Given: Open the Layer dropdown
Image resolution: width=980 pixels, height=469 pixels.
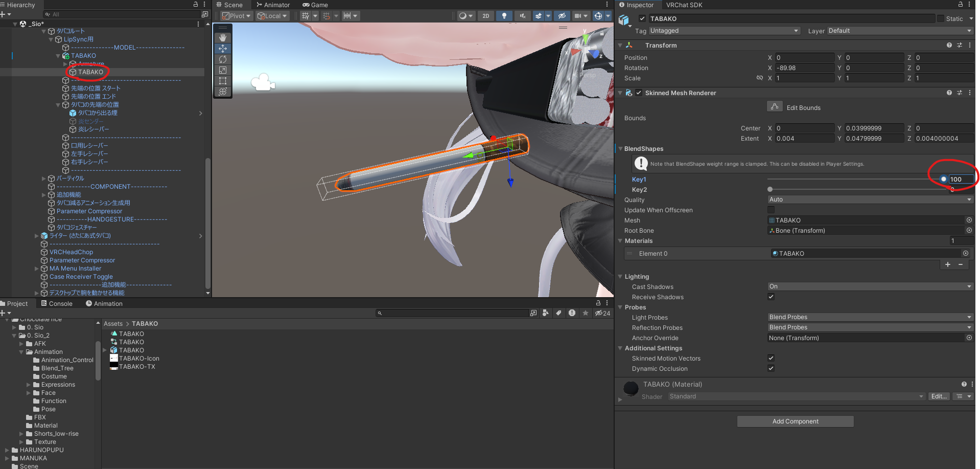Looking at the screenshot, I should coord(900,31).
